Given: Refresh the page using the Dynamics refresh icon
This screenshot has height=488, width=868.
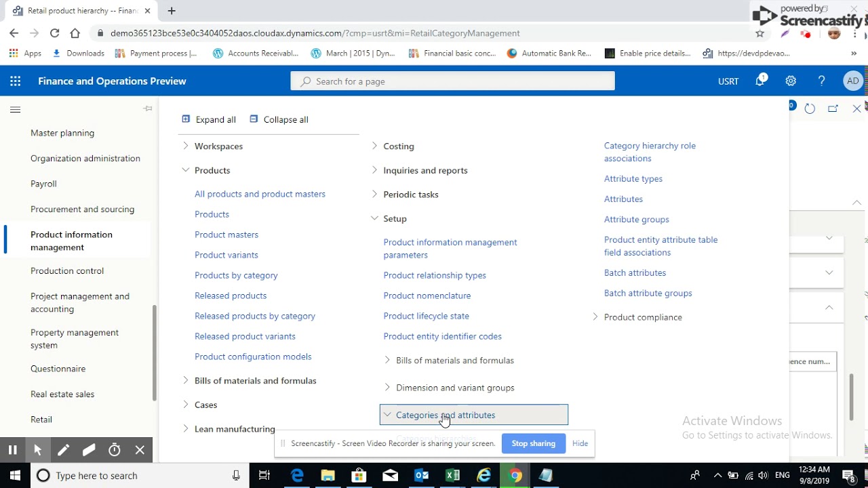Looking at the screenshot, I should pos(810,108).
